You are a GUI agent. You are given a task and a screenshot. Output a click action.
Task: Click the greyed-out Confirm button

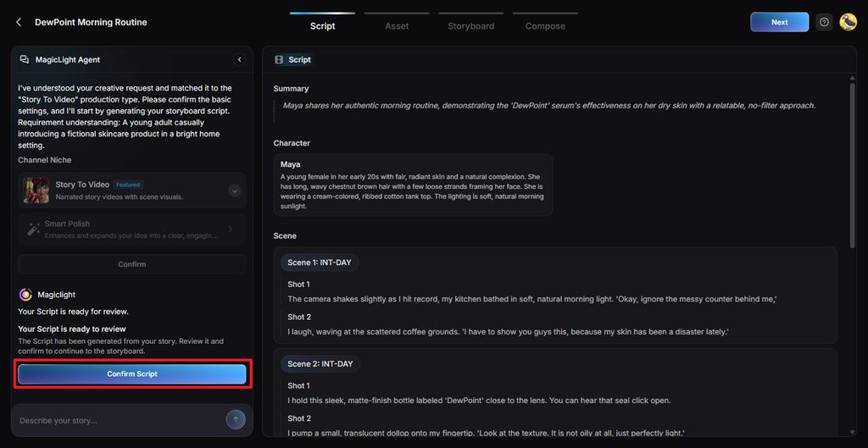132,264
